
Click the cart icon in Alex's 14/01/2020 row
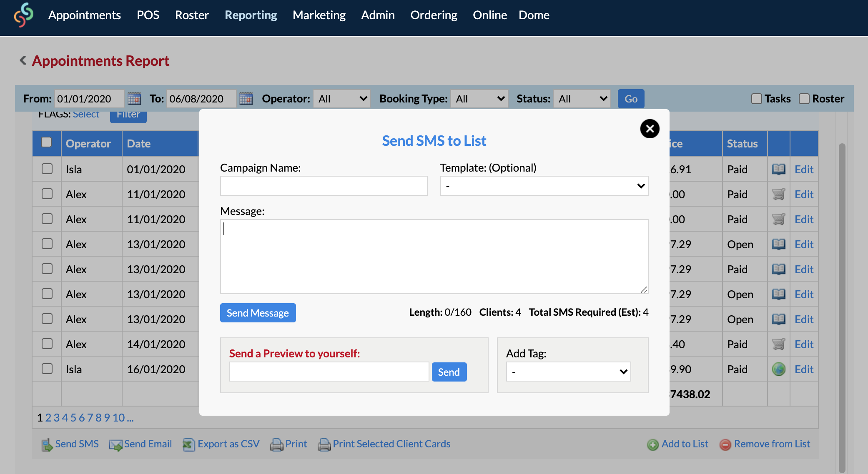[x=778, y=344]
